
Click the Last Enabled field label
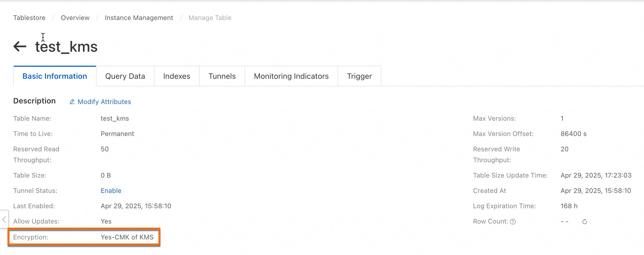click(34, 206)
